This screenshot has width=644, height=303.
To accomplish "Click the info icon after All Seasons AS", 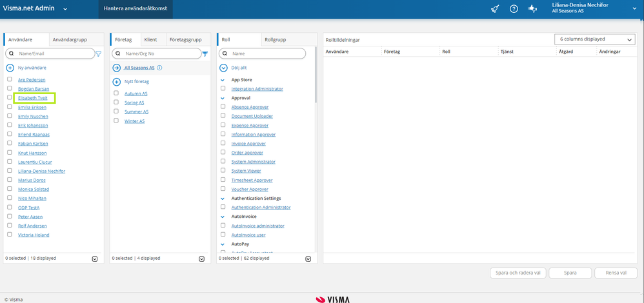I will [159, 68].
